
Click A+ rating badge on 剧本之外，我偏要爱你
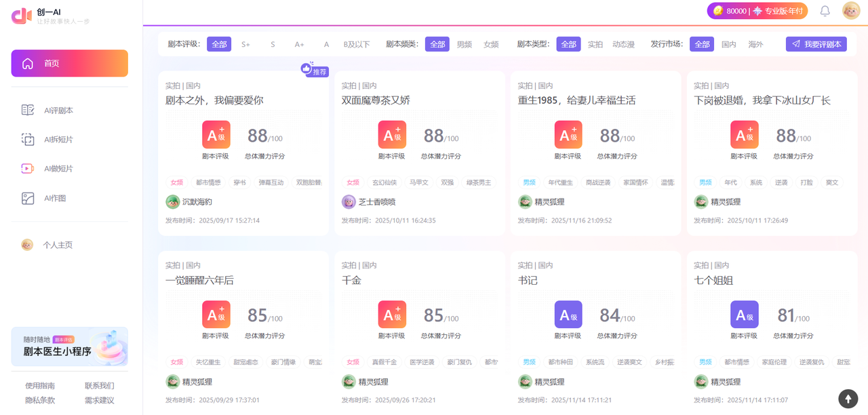pos(216,135)
